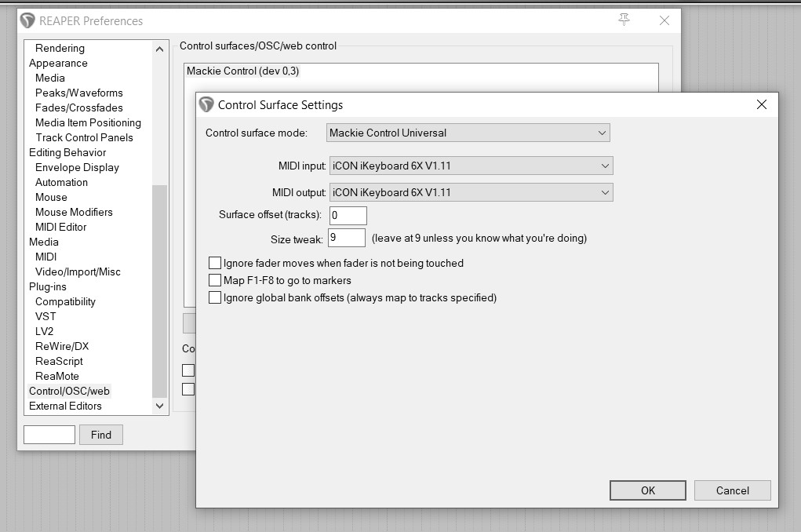
Task: Cancel the Control Surface Settings dialog
Action: click(733, 490)
